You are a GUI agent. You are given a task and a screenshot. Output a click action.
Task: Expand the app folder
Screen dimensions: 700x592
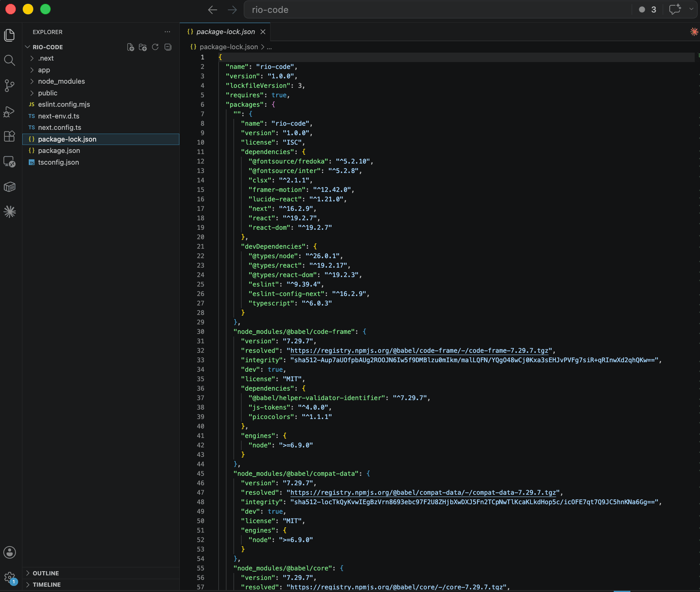coord(101,70)
